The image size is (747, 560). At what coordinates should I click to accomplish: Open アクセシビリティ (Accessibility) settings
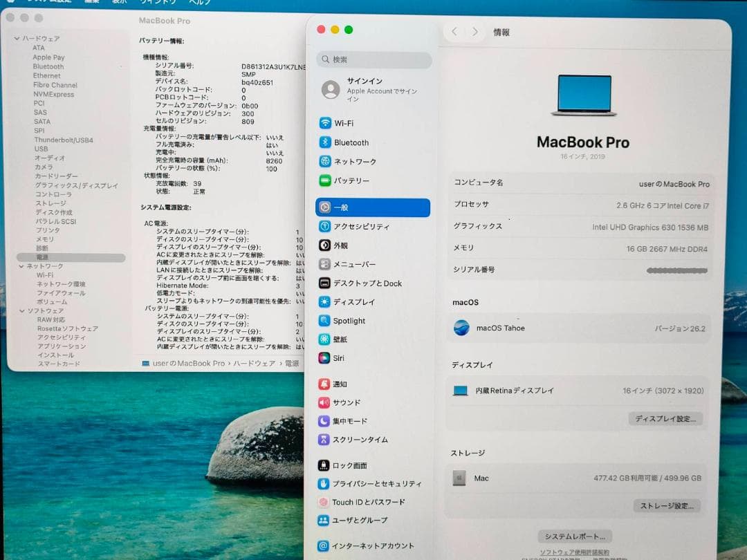pyautogui.click(x=362, y=227)
